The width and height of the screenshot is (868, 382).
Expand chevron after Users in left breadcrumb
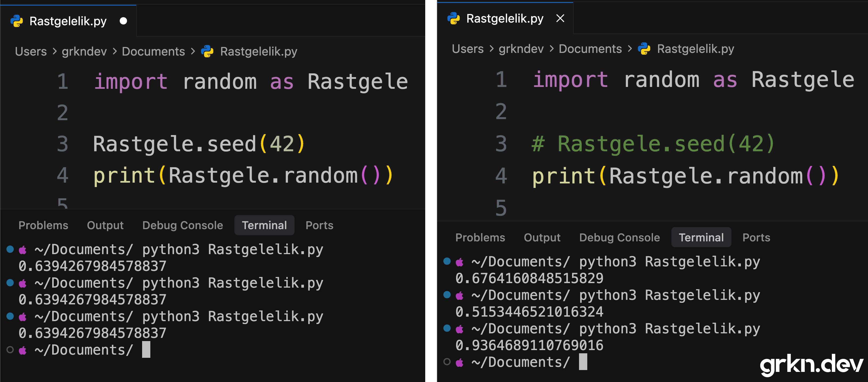coord(54,52)
